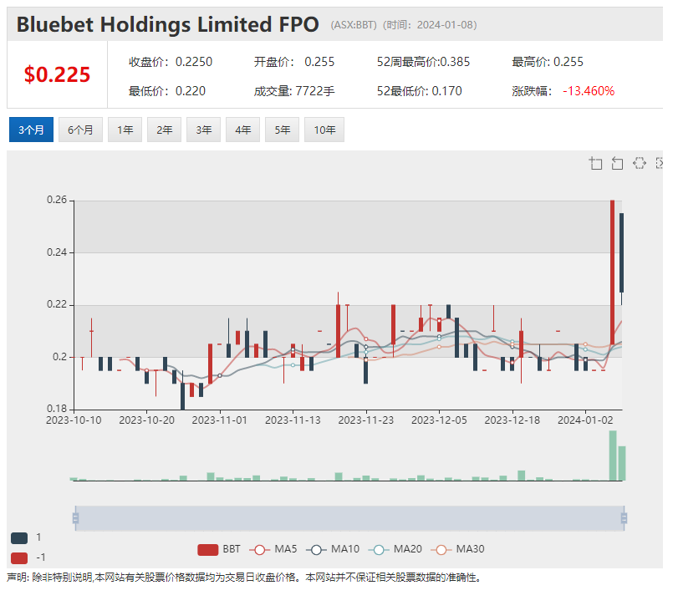Click the 2024-01-02 x-axis date label
Viewport: 673px width, 616px height.
pyautogui.click(x=585, y=420)
